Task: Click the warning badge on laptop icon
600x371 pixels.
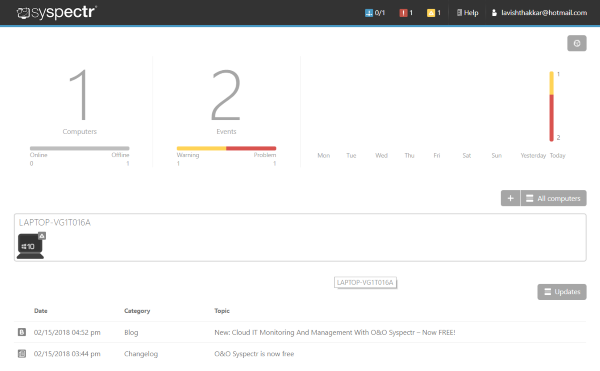Action: click(x=42, y=236)
